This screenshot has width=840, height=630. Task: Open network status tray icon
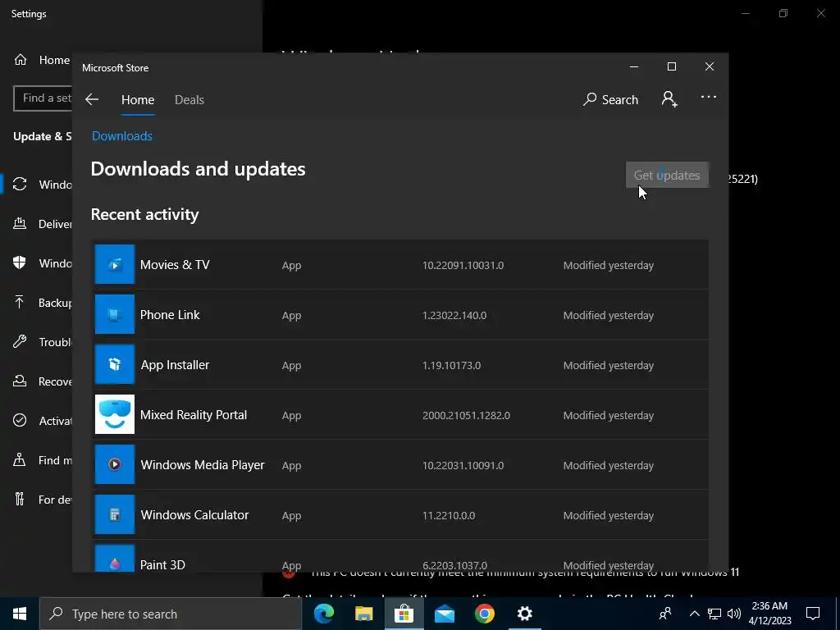coord(714,614)
